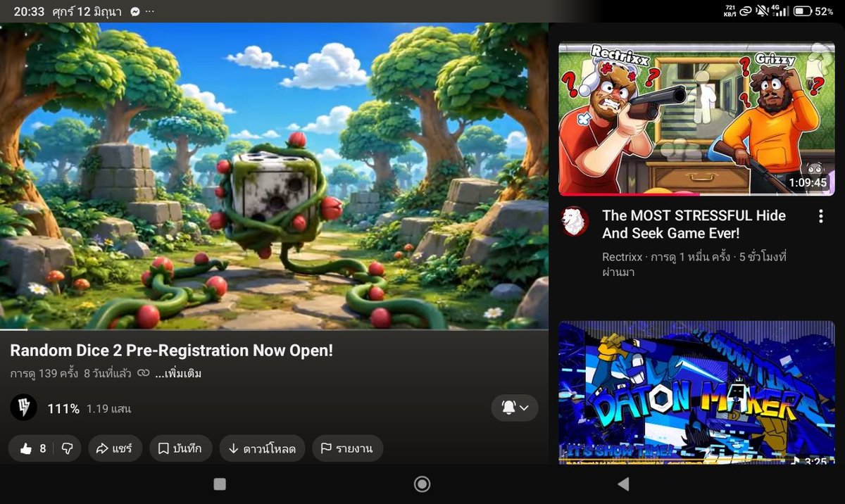
Task: Tap the Android recent apps square button
Action: click(x=220, y=484)
